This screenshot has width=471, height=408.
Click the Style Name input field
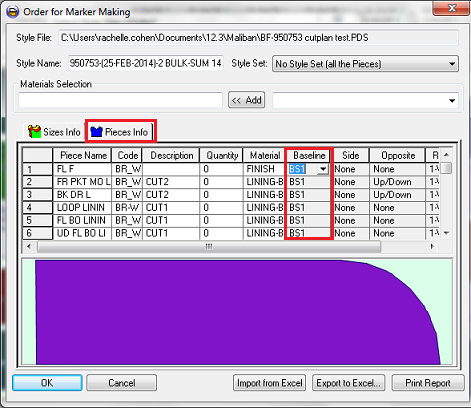[145, 63]
